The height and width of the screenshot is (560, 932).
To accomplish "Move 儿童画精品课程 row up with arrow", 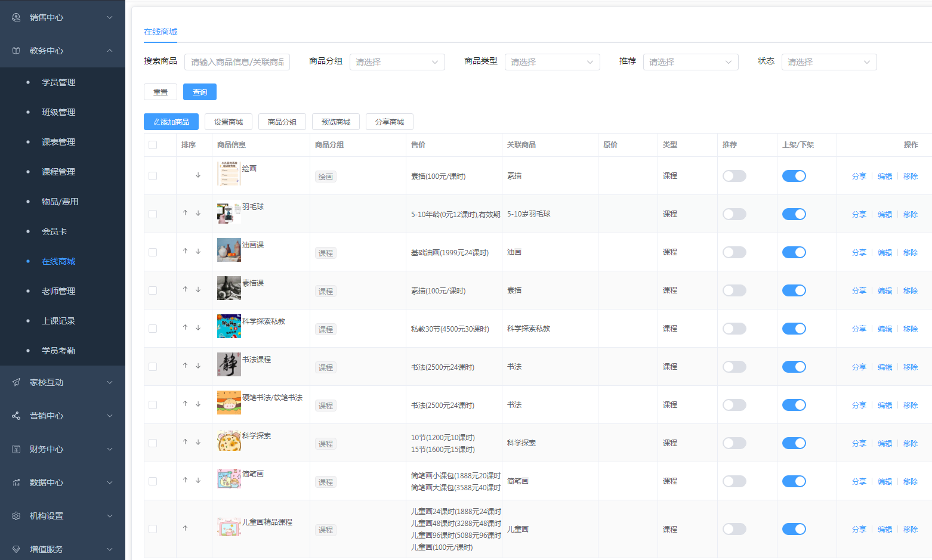I will tap(185, 528).
